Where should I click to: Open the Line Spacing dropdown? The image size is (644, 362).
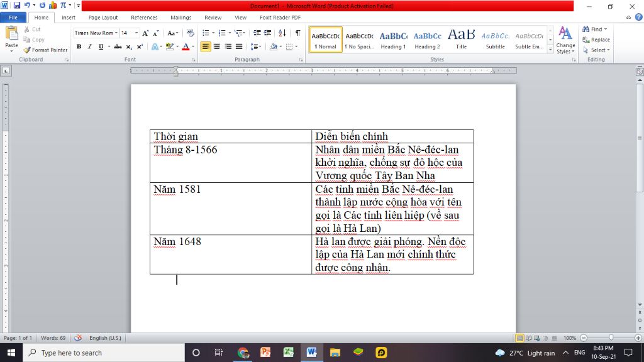click(256, 47)
